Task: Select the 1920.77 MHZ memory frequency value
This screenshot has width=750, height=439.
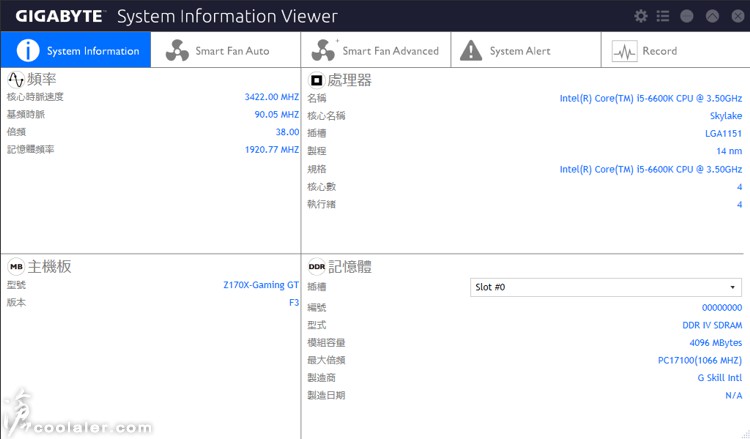Action: point(272,150)
